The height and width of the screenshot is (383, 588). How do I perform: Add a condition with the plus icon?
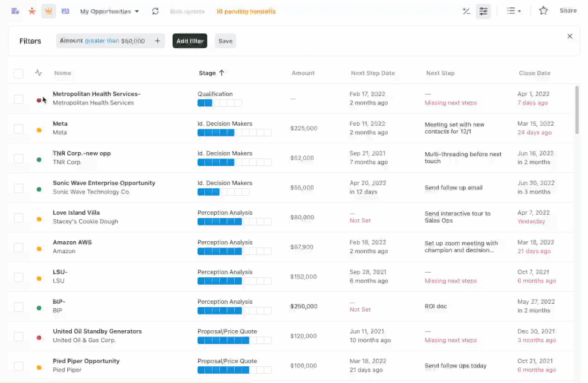point(157,41)
